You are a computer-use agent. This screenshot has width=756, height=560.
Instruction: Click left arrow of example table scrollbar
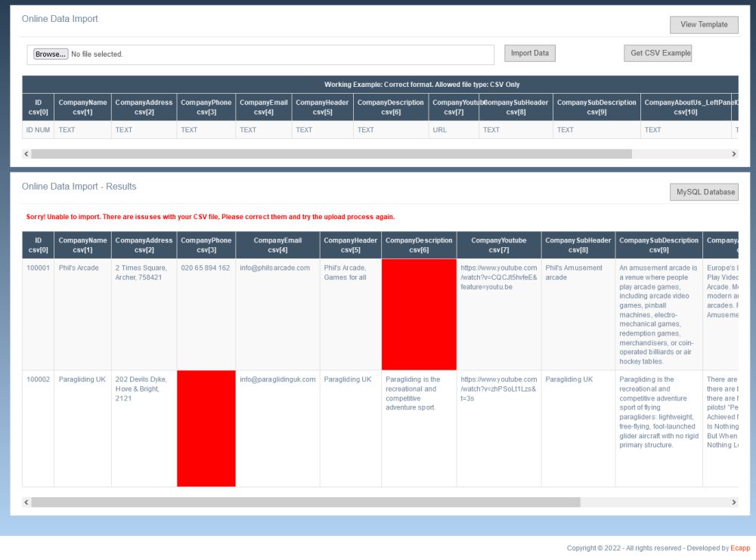[26, 153]
